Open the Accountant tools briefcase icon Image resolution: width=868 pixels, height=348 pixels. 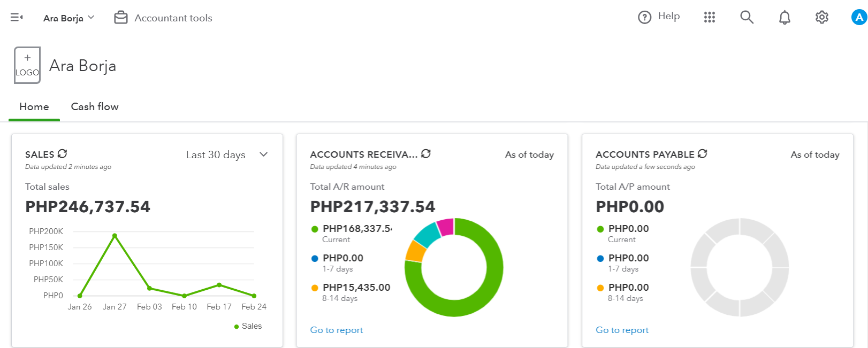click(x=121, y=18)
